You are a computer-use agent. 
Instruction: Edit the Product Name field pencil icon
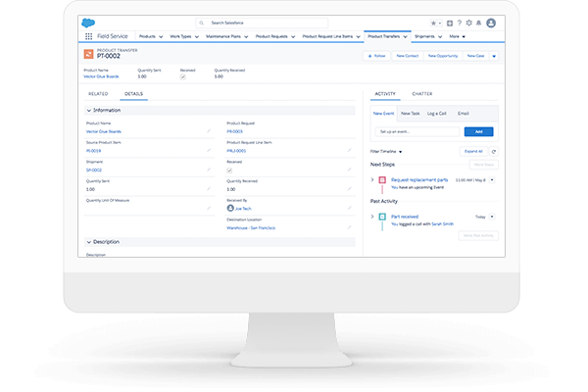click(x=208, y=129)
